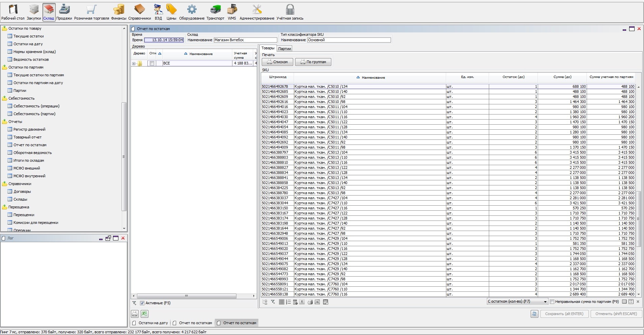Viewport: 644px width, 335px height.
Task: Open the Транспорт module with truck icon
Action: (215, 12)
